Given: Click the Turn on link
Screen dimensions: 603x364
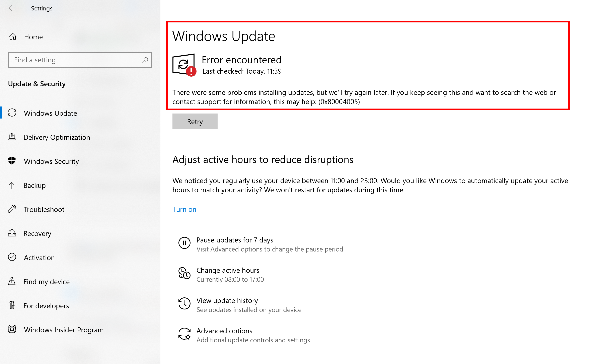Looking at the screenshot, I should coord(184,209).
